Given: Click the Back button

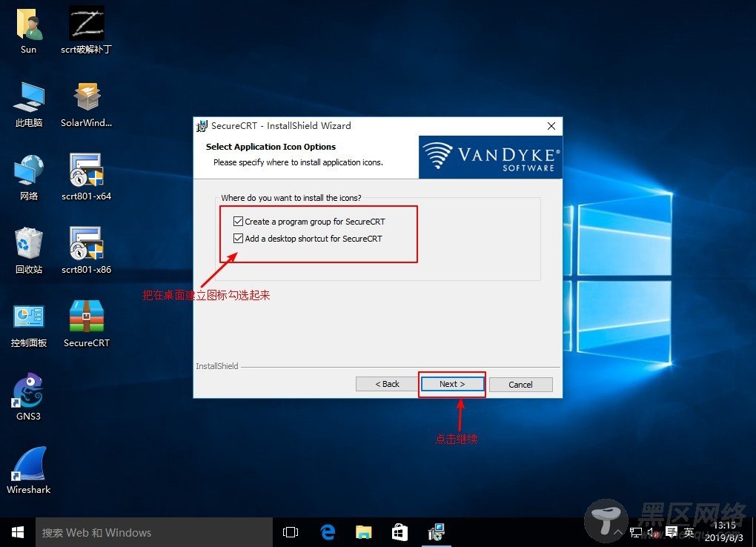Looking at the screenshot, I should tap(387, 384).
